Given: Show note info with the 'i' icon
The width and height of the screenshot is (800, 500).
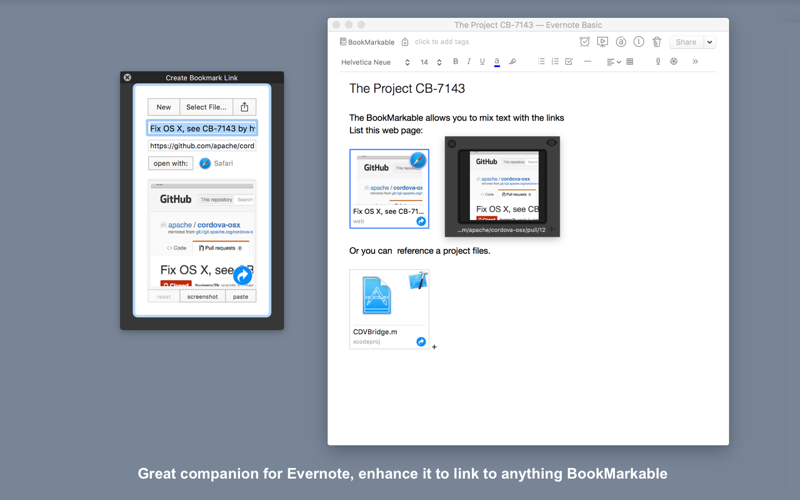Looking at the screenshot, I should coord(639,42).
